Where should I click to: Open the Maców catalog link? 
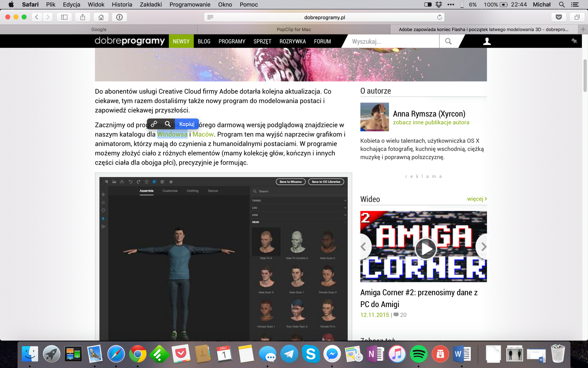pos(203,134)
